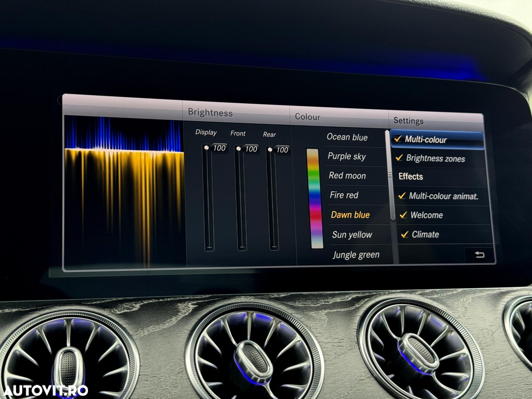532x399 pixels.
Task: Click the Front brightness slider handle
Action: coord(239,149)
